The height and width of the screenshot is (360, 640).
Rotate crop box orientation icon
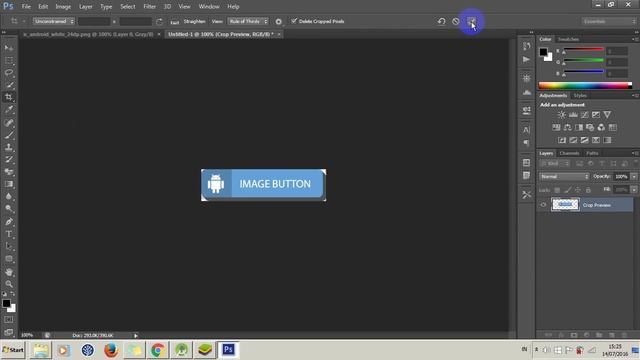[159, 21]
